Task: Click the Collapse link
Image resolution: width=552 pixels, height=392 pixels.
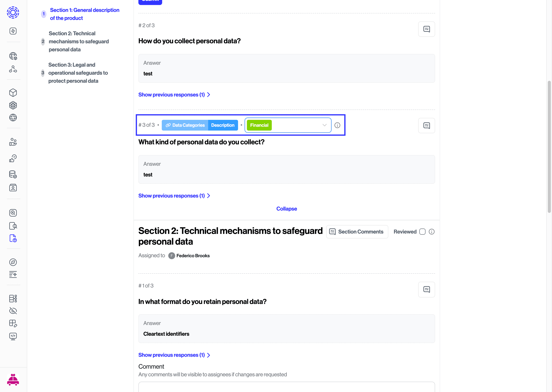Action: (286, 209)
